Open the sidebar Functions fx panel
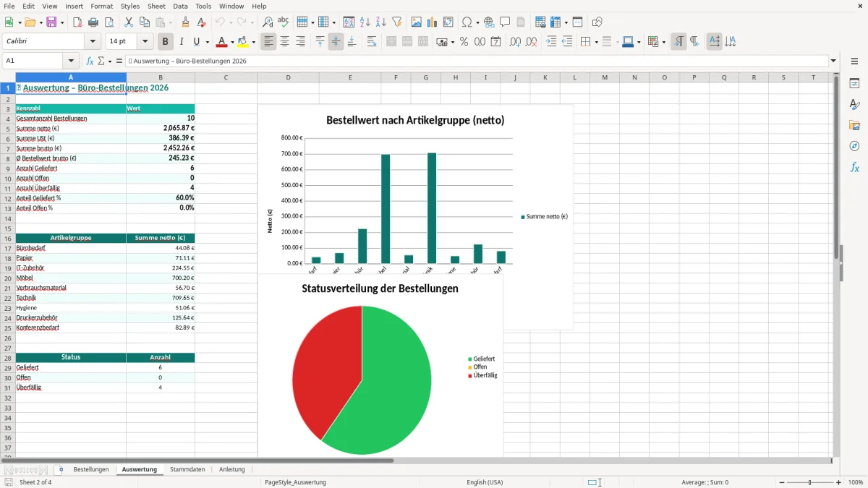 click(854, 167)
